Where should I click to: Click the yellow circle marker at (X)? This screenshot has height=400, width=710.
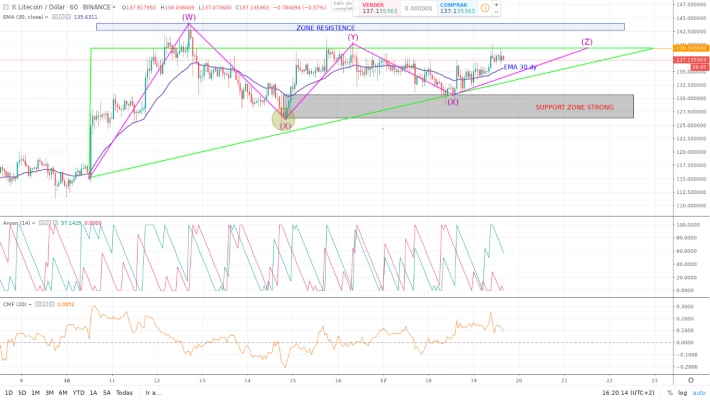click(x=283, y=119)
